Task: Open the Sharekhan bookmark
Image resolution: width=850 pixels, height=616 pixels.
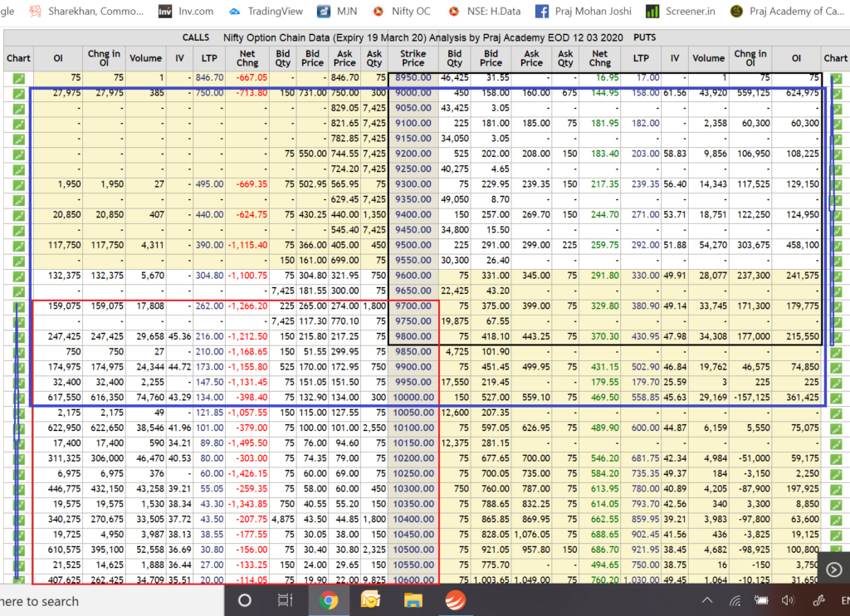Action: [x=86, y=11]
